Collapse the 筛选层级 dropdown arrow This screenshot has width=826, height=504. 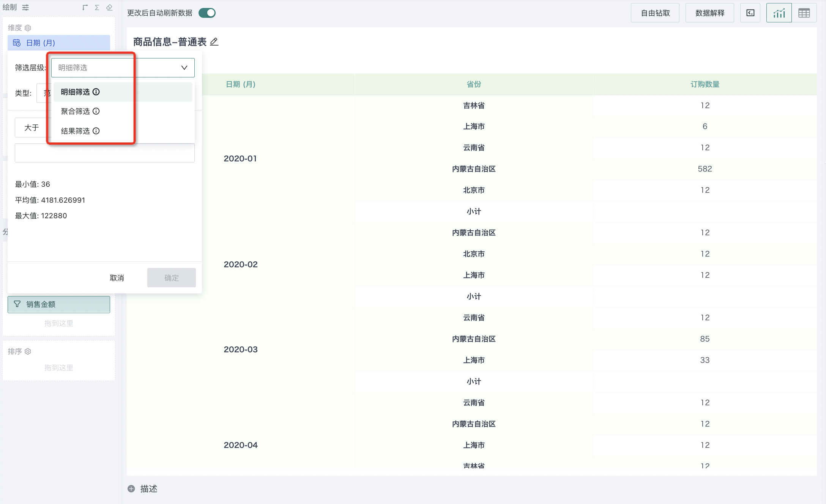(184, 68)
